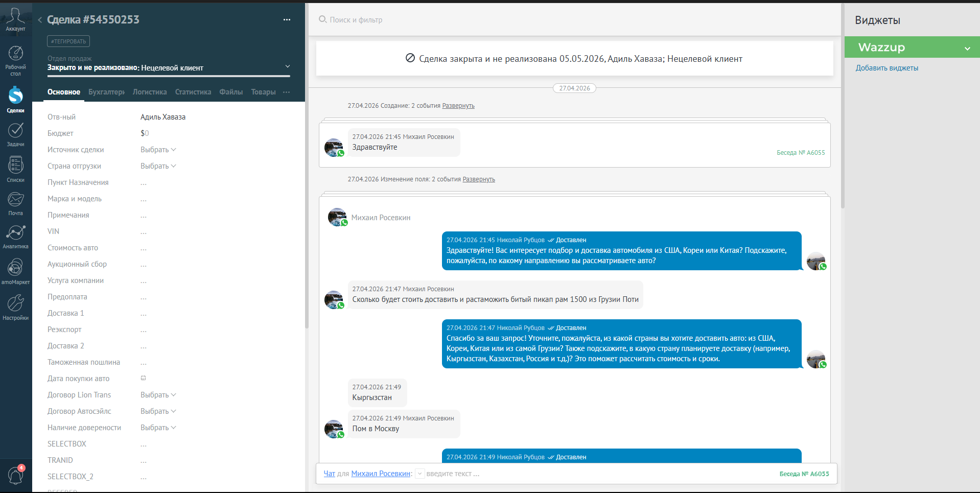This screenshot has height=493, width=980.
Task: Click the search magnifier icon
Action: coord(322,19)
